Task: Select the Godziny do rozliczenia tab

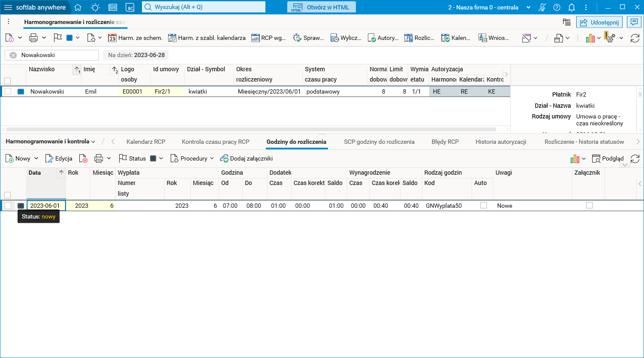Action: point(296,142)
